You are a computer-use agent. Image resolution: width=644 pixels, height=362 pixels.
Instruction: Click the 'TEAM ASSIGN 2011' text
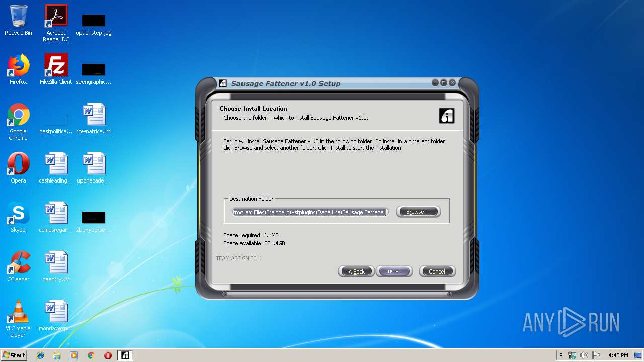pyautogui.click(x=239, y=258)
